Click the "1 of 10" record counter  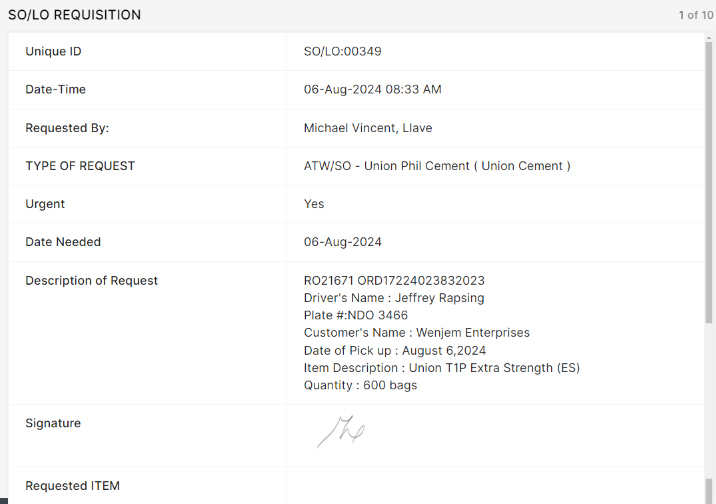coord(695,15)
